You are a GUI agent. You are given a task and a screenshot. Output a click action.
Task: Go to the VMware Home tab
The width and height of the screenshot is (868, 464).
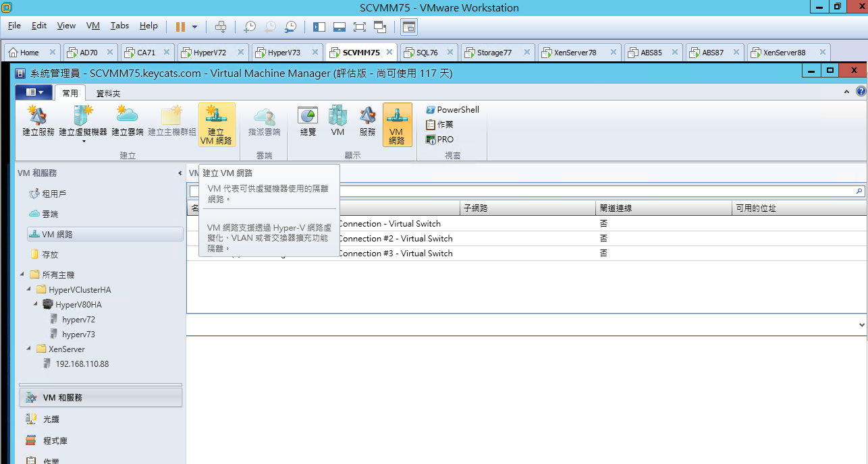tap(32, 53)
